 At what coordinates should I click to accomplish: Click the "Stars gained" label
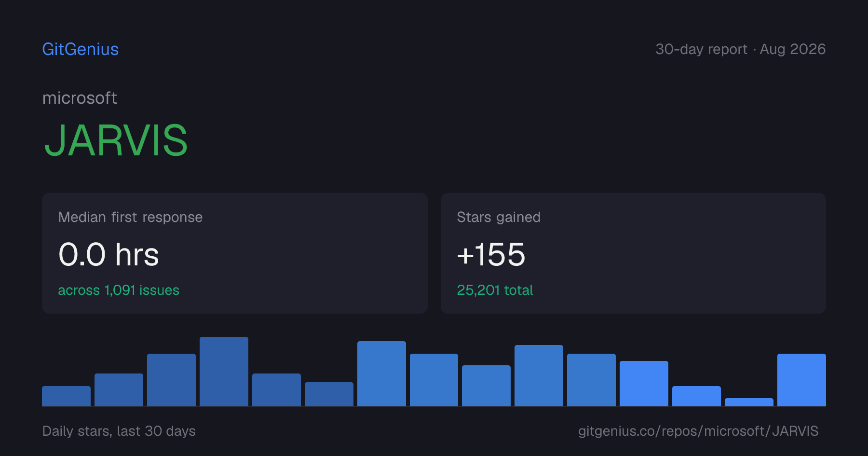tap(499, 217)
